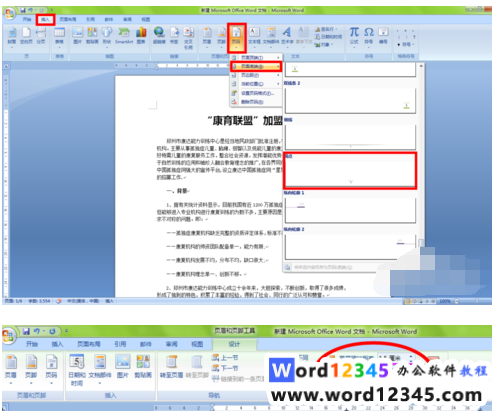This screenshot has height=411, width=492.
Task: Click SmartArt icon in upper window
Action: 124,36
